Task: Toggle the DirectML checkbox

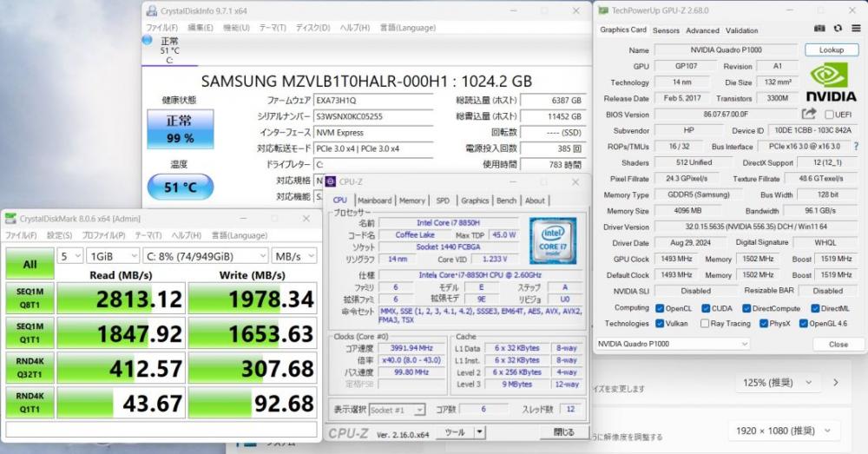Action: [815, 308]
